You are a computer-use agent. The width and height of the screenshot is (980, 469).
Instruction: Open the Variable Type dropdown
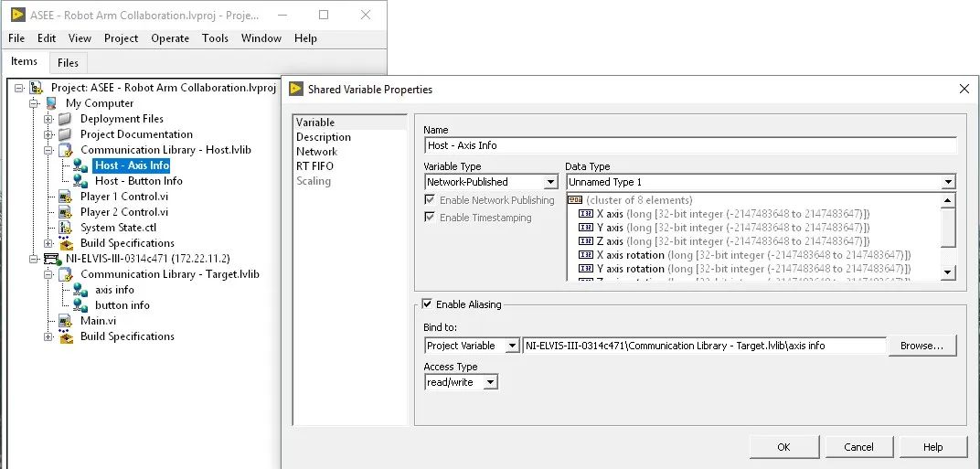click(x=550, y=183)
